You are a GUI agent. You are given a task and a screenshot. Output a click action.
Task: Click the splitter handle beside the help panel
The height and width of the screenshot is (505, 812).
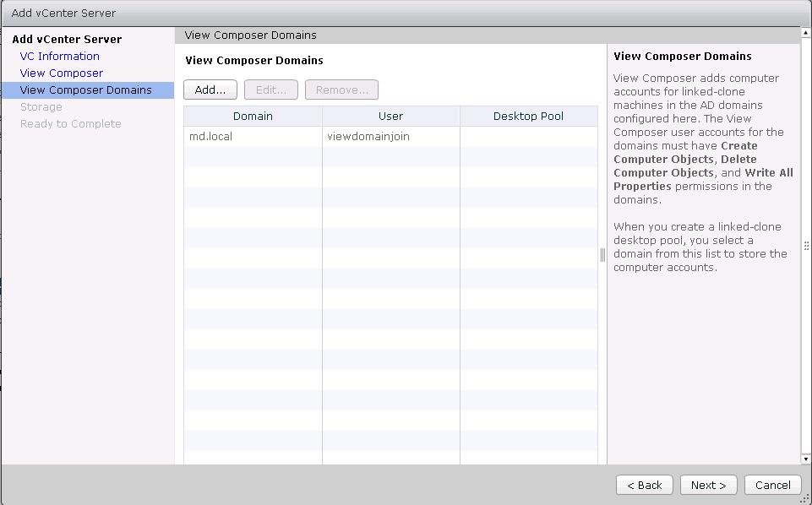coord(602,254)
